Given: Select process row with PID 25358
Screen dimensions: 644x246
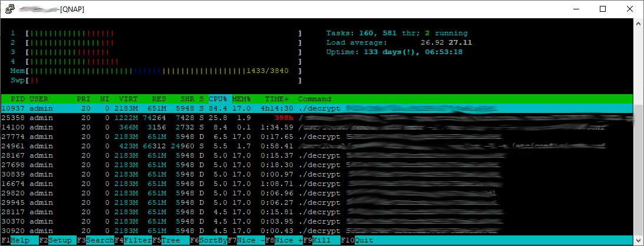Looking at the screenshot, I should click(177, 118).
